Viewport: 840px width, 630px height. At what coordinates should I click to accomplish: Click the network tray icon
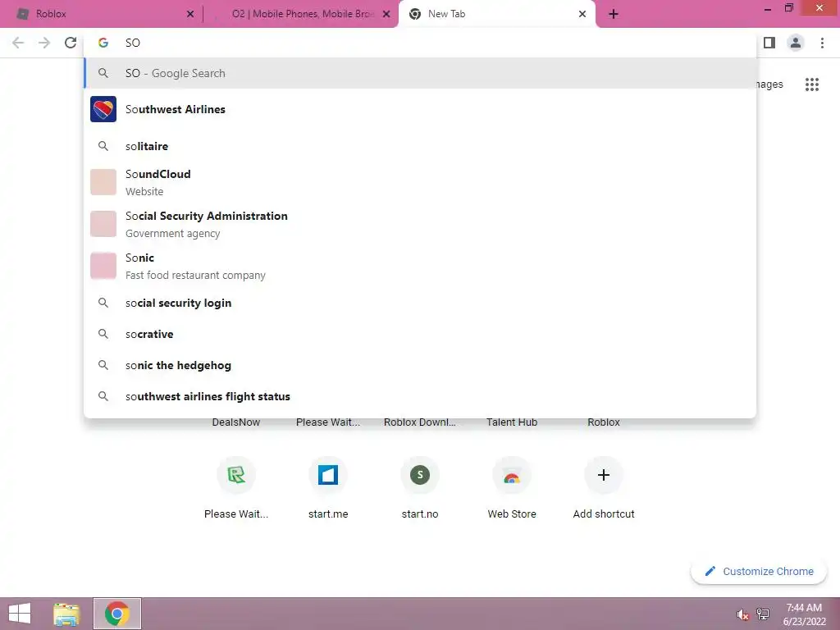click(763, 614)
